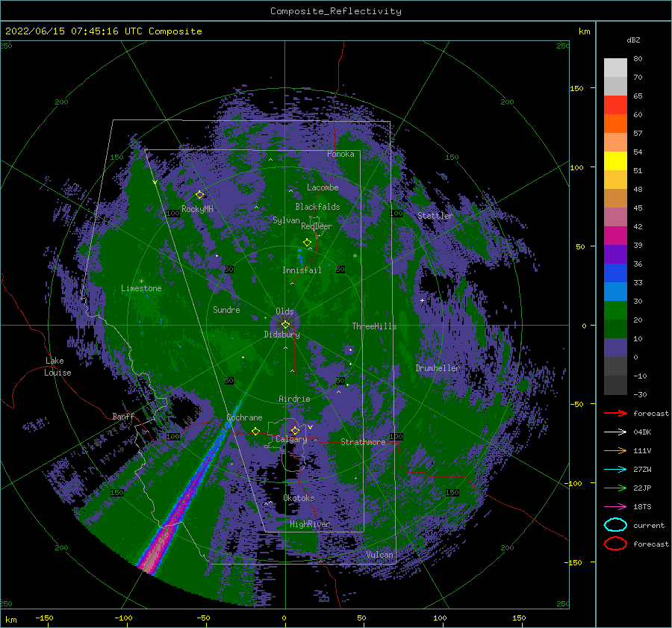Click the Calgary city label

[291, 439]
